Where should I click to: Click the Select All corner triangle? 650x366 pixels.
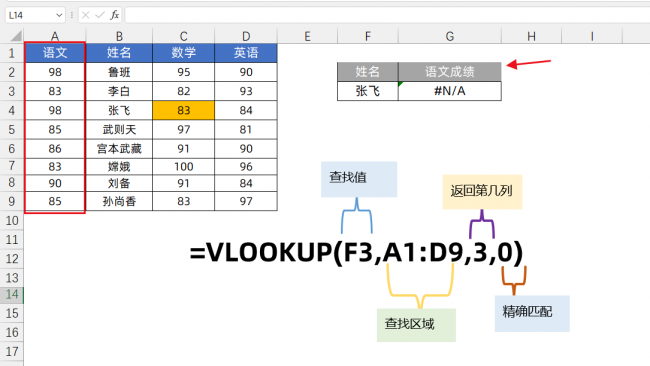pyautogui.click(x=16, y=36)
